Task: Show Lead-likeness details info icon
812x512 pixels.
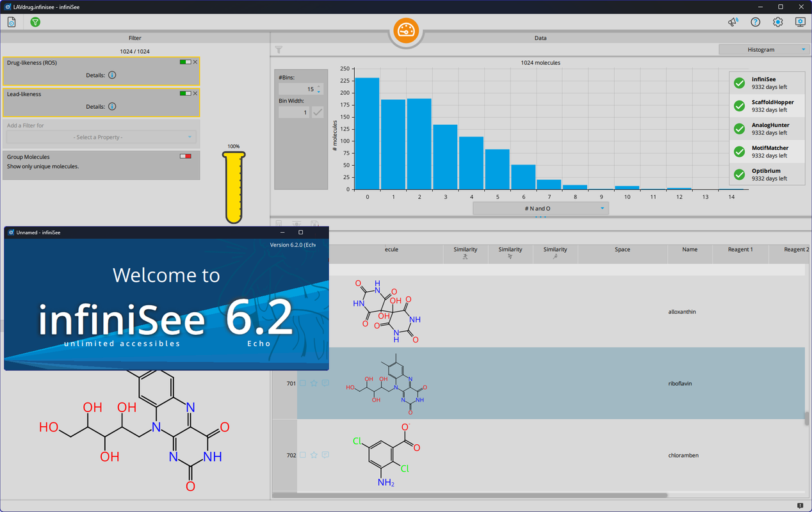Action: (112, 107)
